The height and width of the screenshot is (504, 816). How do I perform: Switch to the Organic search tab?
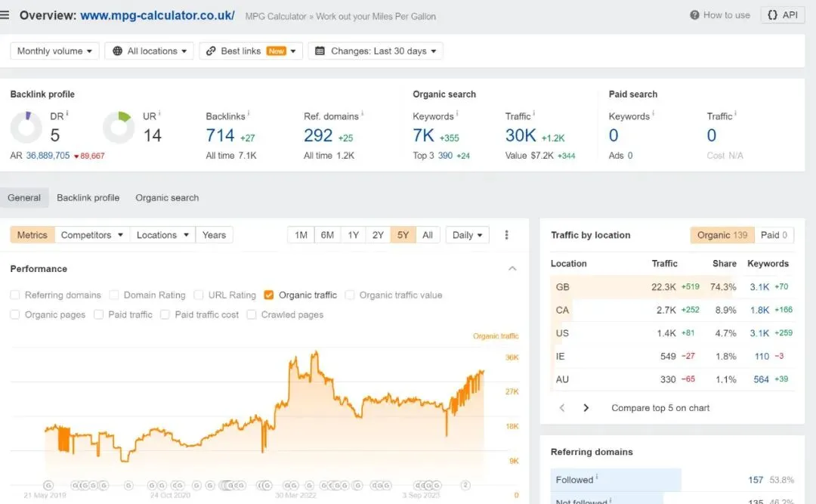tap(167, 198)
